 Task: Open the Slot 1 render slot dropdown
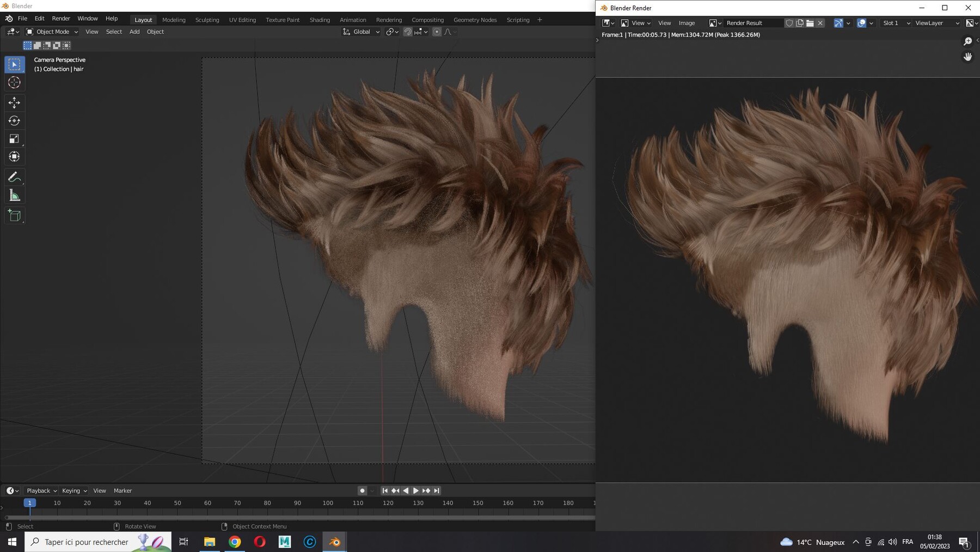click(x=896, y=23)
